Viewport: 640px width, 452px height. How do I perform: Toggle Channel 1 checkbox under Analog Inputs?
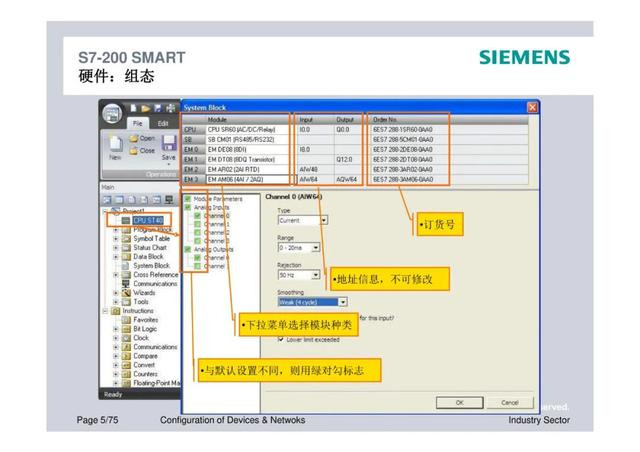pos(198,224)
